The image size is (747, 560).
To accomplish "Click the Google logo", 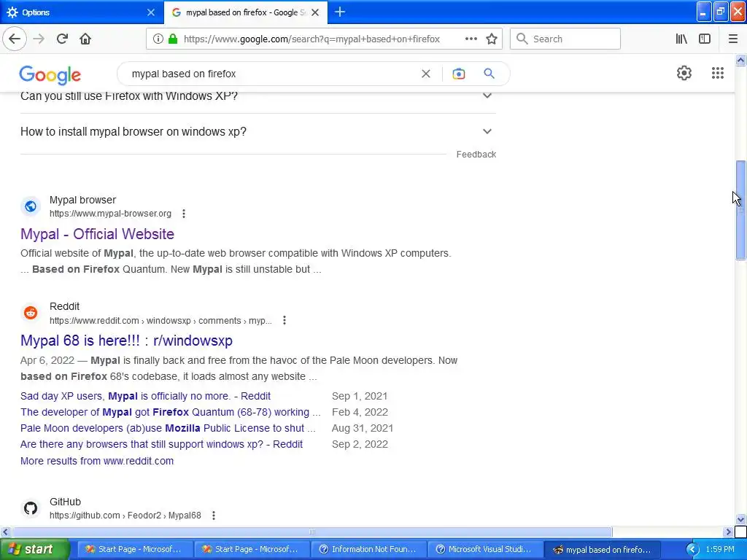I will pyautogui.click(x=50, y=74).
